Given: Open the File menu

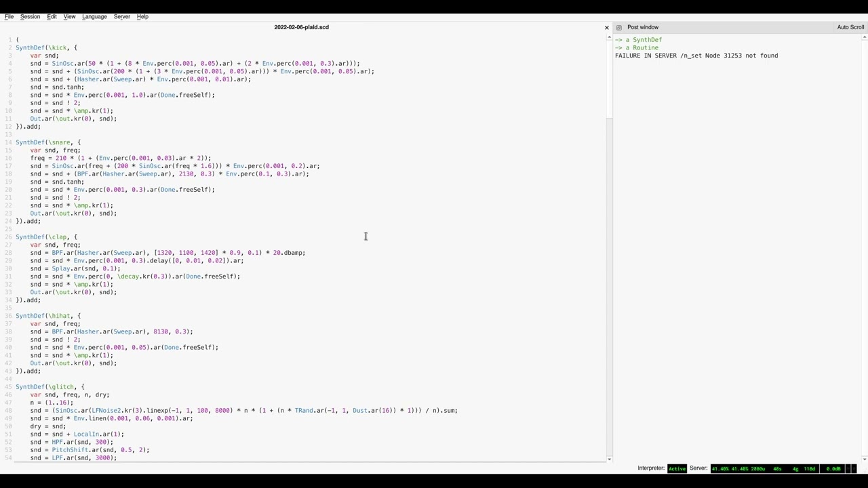Looking at the screenshot, I should (9, 16).
